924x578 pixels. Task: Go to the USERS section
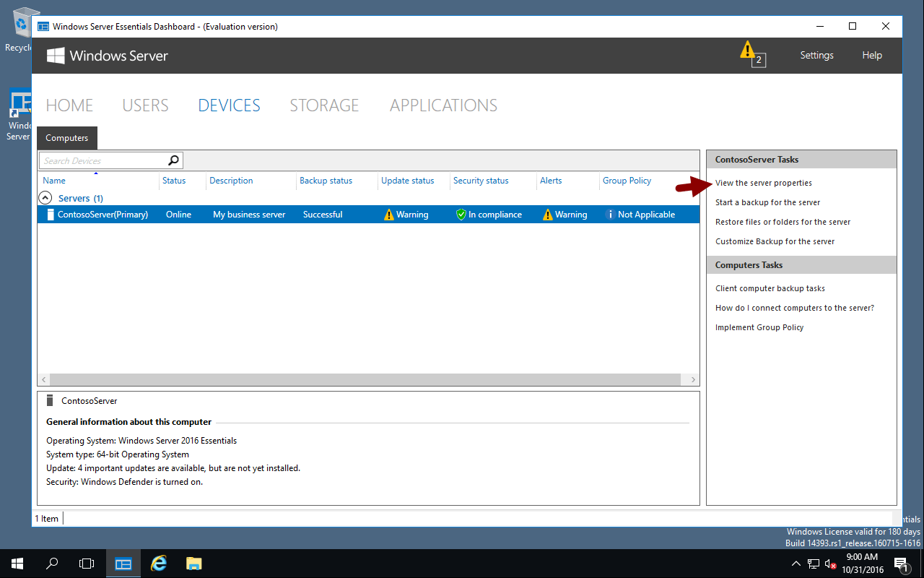point(145,105)
